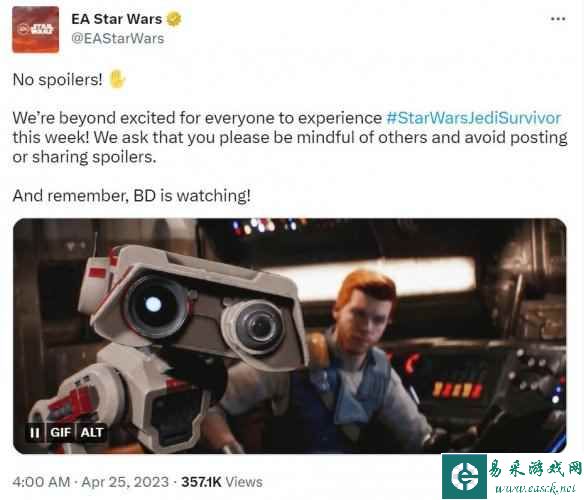This screenshot has height=500, width=584.
Task: Show the ALT image description
Action: click(x=92, y=433)
